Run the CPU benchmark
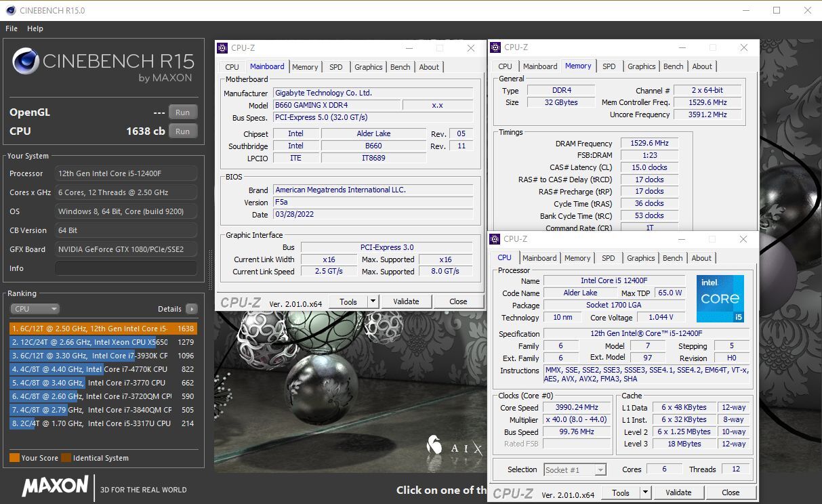This screenshot has height=504, width=822. [182, 131]
